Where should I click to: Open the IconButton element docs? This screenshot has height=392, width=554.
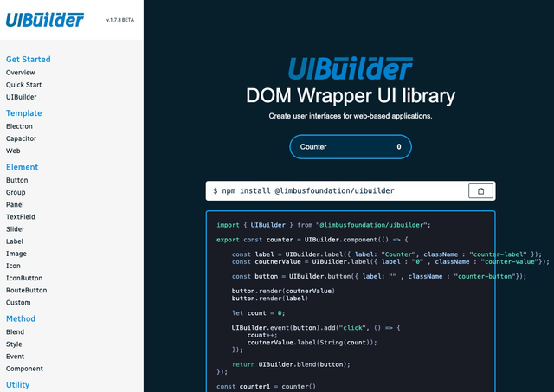24,278
